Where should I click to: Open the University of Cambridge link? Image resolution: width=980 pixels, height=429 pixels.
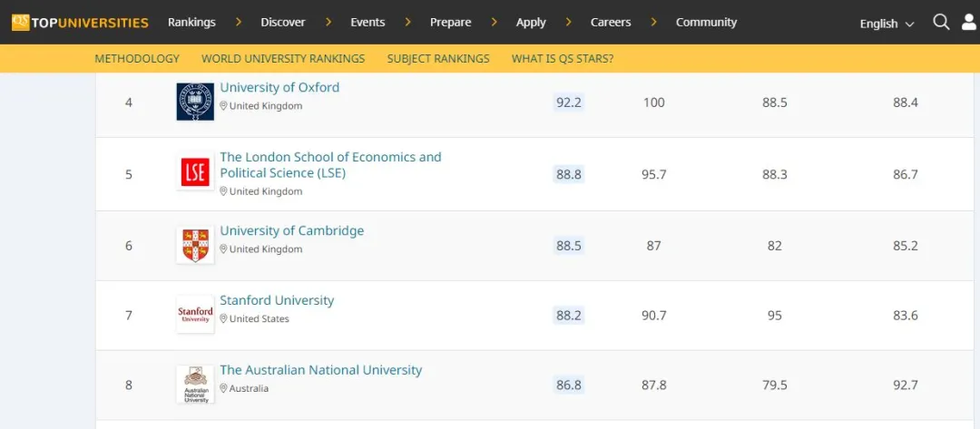[292, 230]
